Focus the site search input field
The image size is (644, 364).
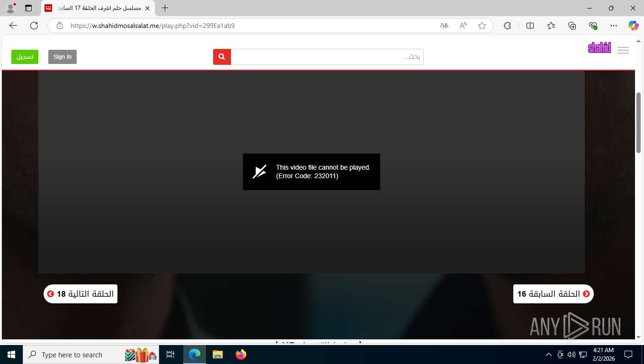click(x=327, y=57)
